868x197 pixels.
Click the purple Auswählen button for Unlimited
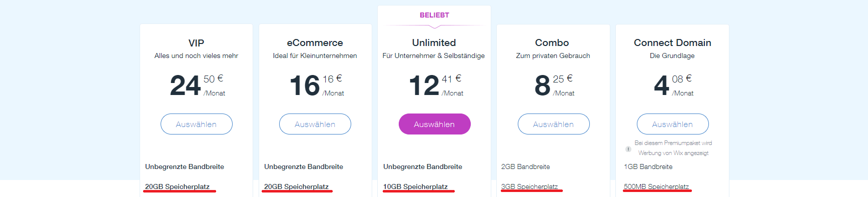click(434, 124)
